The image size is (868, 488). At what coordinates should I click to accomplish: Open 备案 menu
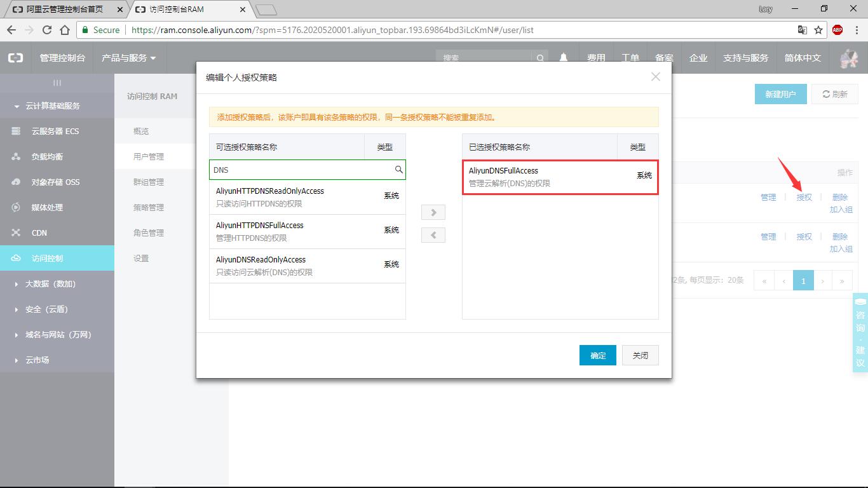pos(664,58)
